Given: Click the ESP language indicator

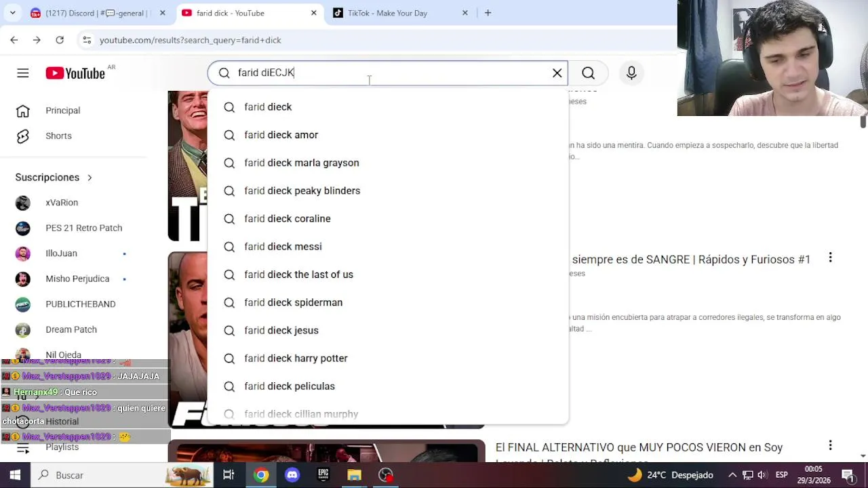Looking at the screenshot, I should (781, 475).
